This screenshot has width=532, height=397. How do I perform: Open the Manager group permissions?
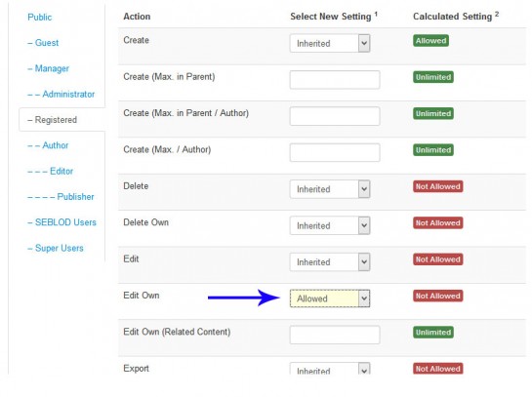pyautogui.click(x=48, y=68)
